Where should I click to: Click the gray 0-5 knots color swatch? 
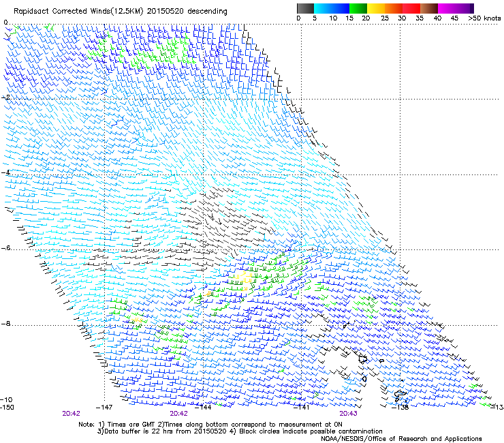305,8
